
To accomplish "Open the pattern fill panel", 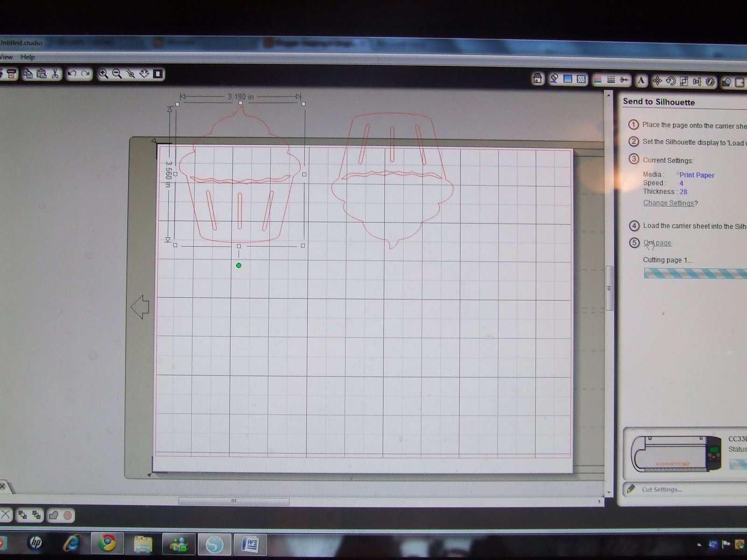I will [581, 79].
